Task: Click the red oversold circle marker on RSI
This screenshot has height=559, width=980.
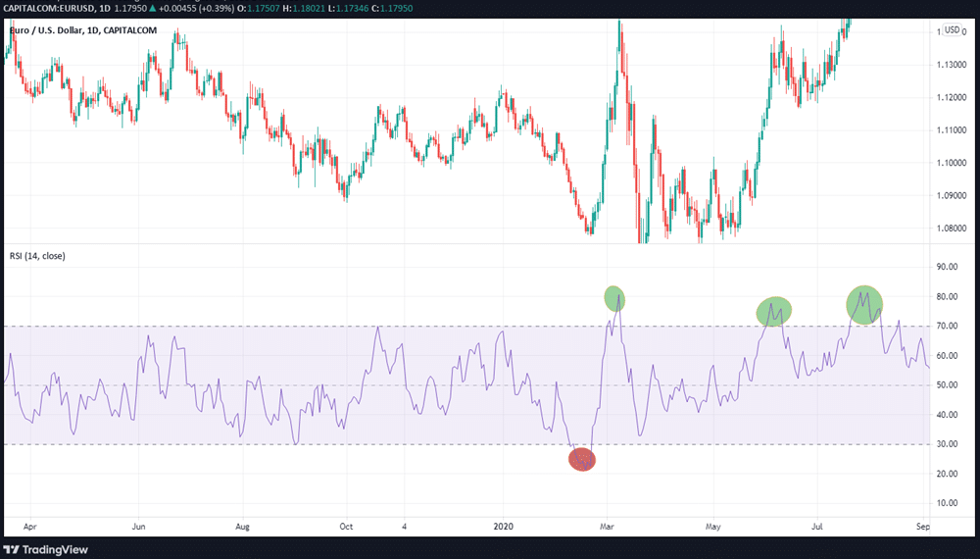Action: tap(582, 459)
